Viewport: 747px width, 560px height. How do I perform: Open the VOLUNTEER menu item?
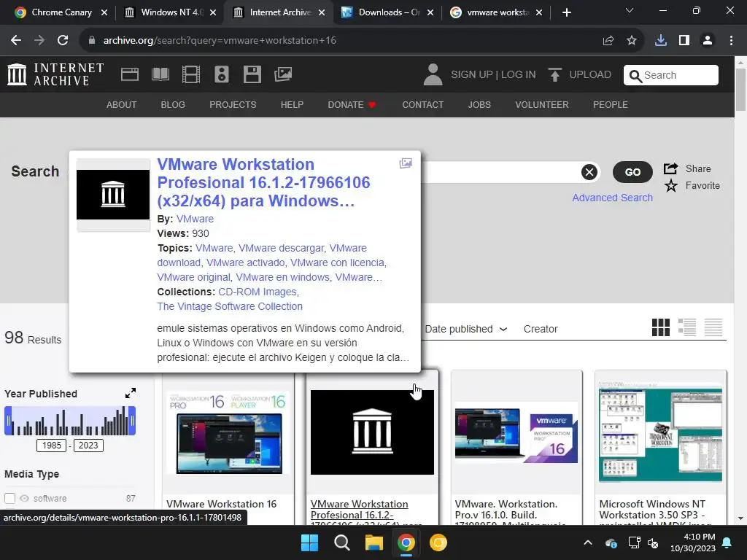pyautogui.click(x=542, y=105)
